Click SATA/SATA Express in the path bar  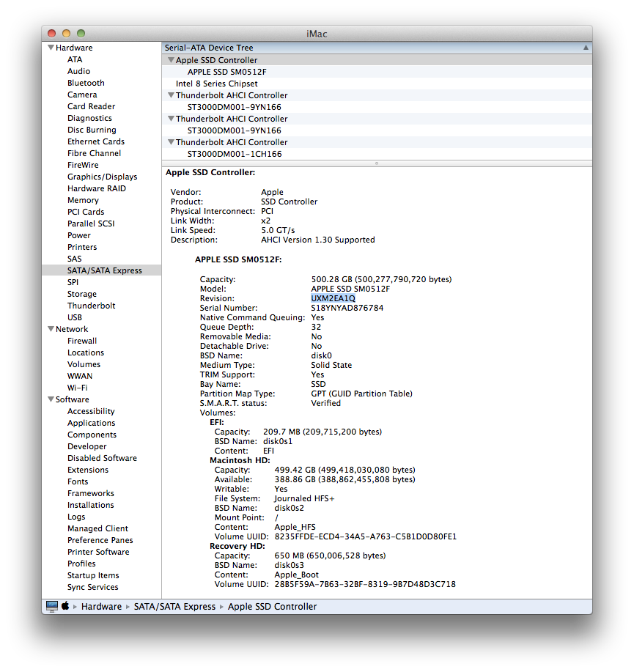(x=174, y=607)
